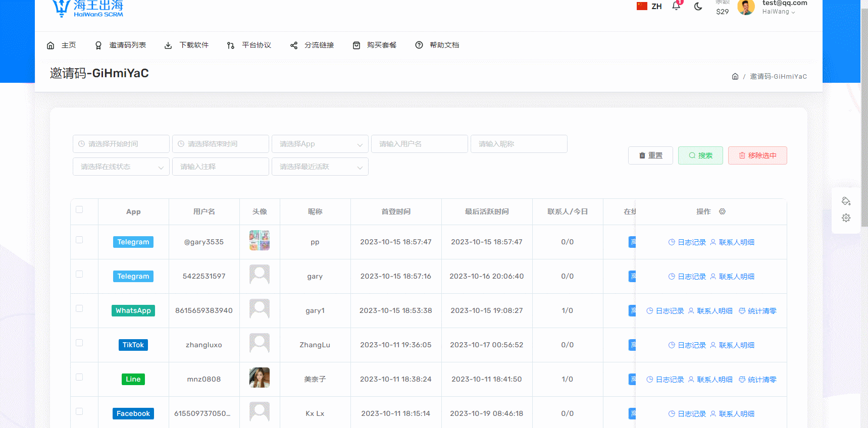
Task: Open 日志记录 for @gary3535
Action: pos(687,242)
